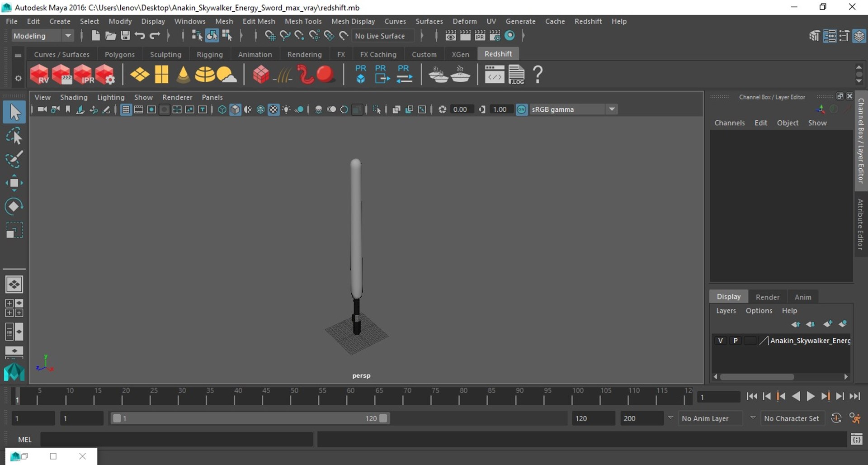
Task: Open Modeling menu set dropdown
Action: tap(42, 36)
